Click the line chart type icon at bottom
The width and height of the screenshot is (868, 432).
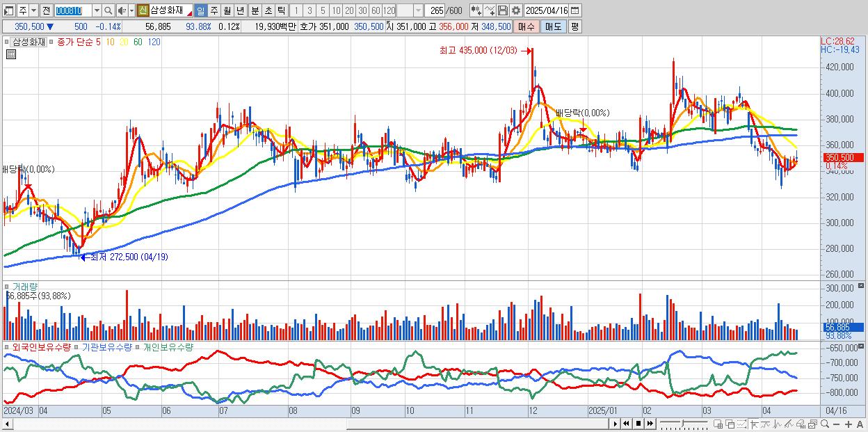[766, 424]
